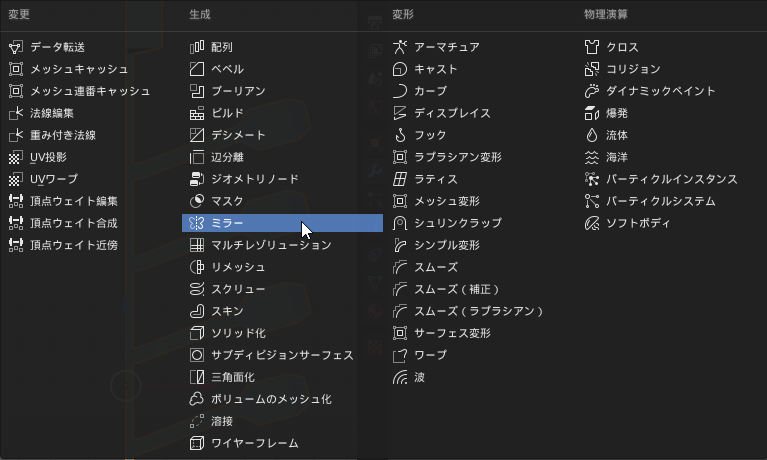Click the サブディビジョンサーフェス icon
The width and height of the screenshot is (767, 460).
197,355
